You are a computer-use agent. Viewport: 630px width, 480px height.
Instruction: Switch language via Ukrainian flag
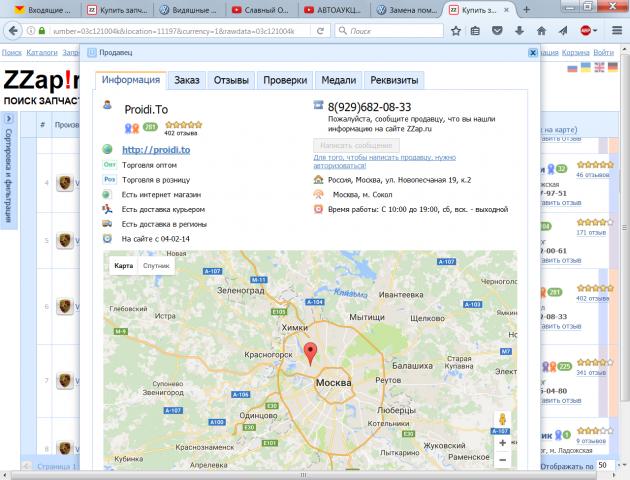(x=586, y=67)
